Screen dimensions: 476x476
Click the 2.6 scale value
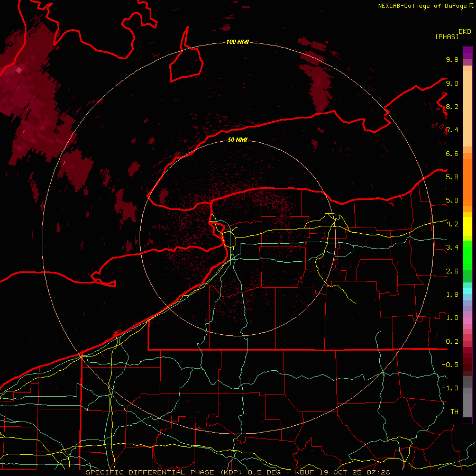[452, 271]
